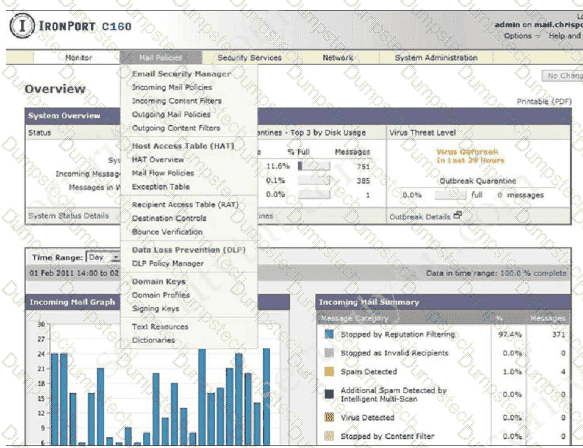Click the Printable (PDF) link
This screenshot has height=448, width=583.
(x=544, y=101)
